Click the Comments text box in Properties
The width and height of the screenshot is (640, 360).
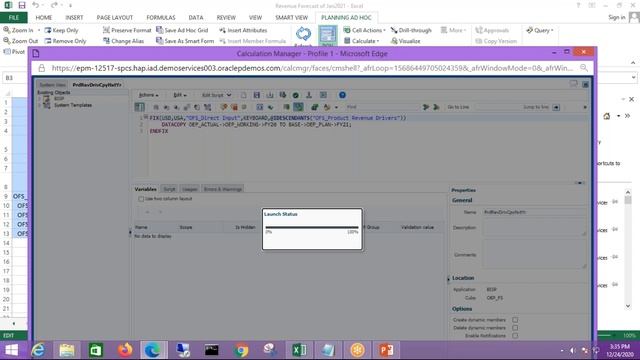534,254
